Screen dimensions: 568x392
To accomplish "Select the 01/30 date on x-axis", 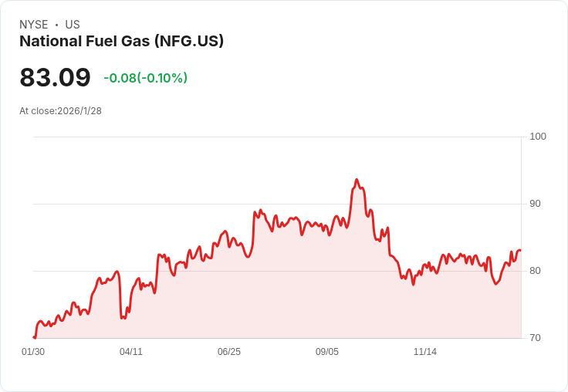I will pos(33,352).
